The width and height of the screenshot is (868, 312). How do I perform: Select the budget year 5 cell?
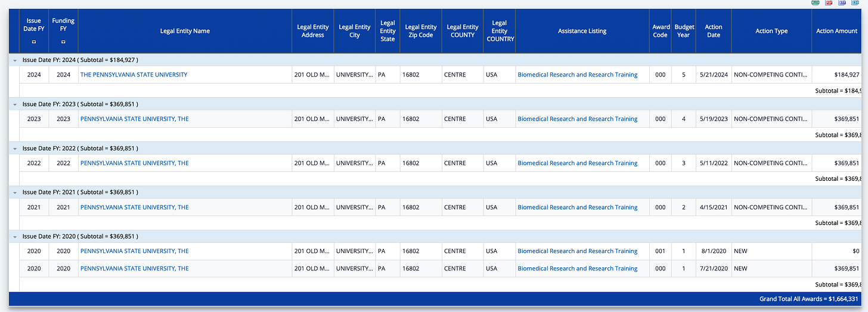pos(684,75)
